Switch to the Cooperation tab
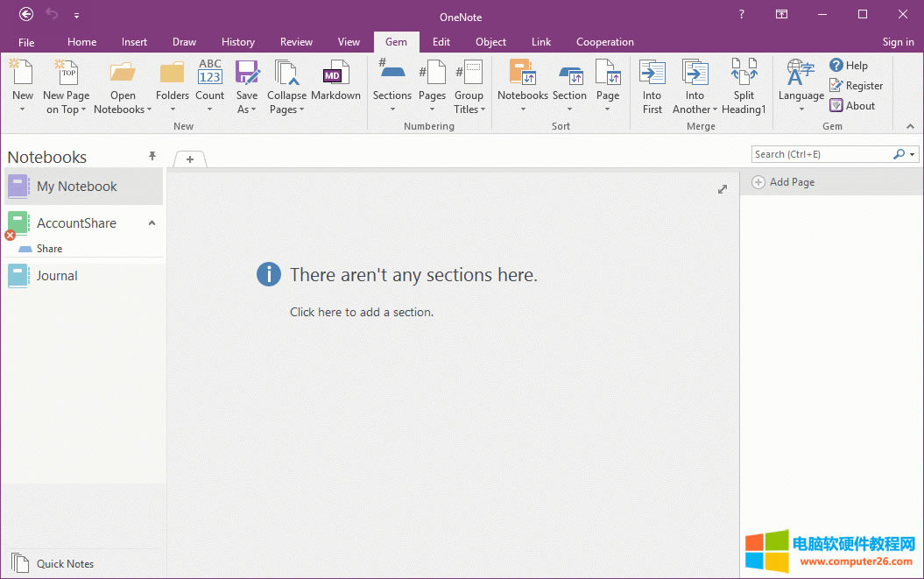The height and width of the screenshot is (579, 924). pyautogui.click(x=604, y=42)
